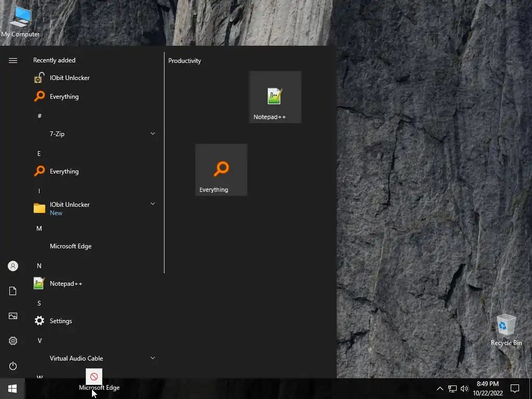Open Microsoft Edge from the apps list

pyautogui.click(x=95, y=246)
